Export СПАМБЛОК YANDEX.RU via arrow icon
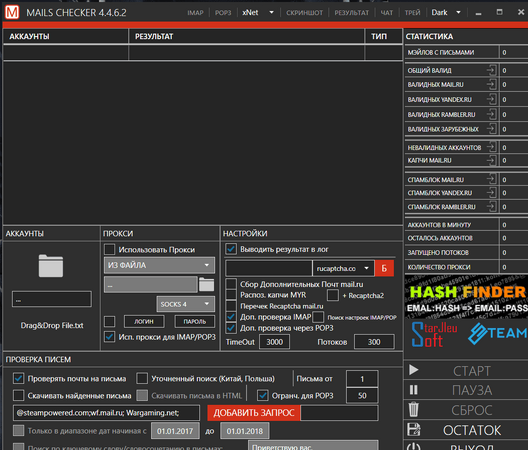Screen dimensions: 528x450 (491, 193)
